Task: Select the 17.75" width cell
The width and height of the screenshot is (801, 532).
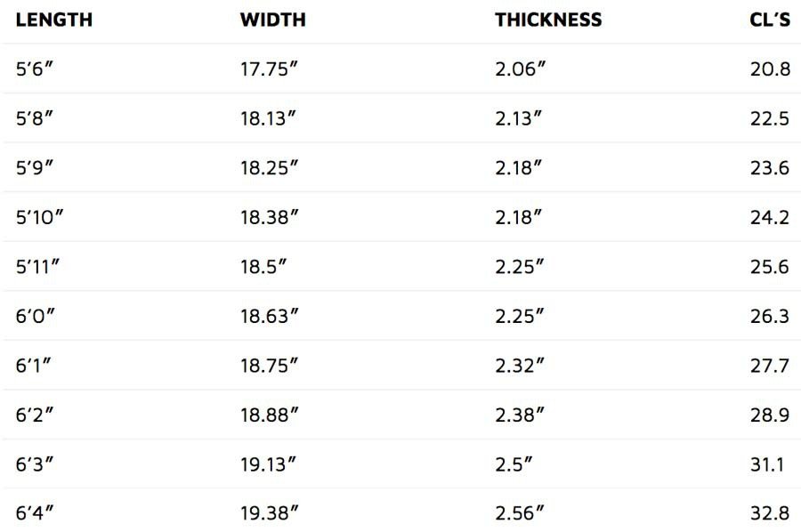Action: coord(269,69)
